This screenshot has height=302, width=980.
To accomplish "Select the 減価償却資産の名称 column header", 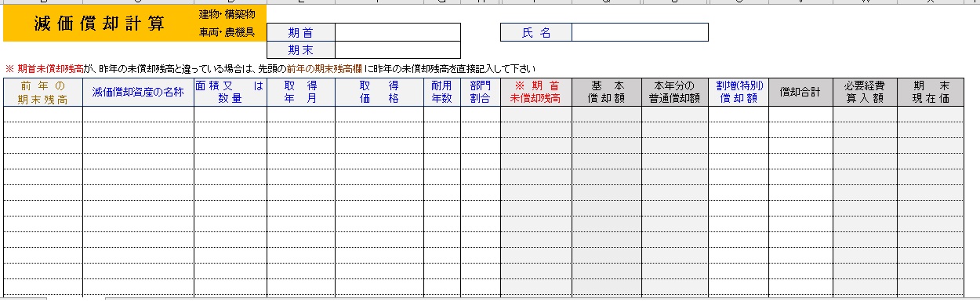I will pos(138,92).
